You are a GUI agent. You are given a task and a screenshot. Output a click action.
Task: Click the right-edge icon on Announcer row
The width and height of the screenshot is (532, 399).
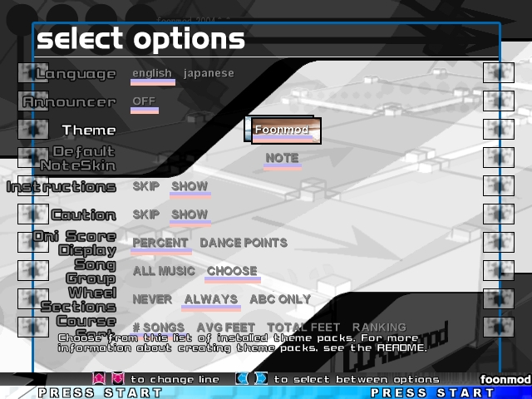coord(498,101)
